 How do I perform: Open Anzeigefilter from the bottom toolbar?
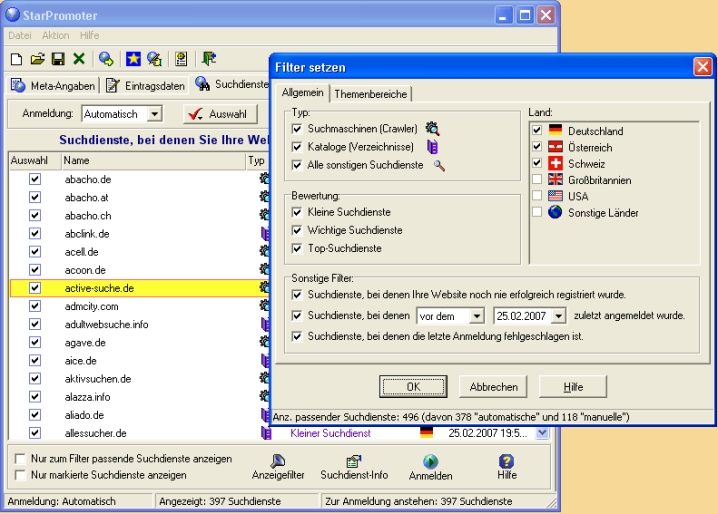point(277,467)
